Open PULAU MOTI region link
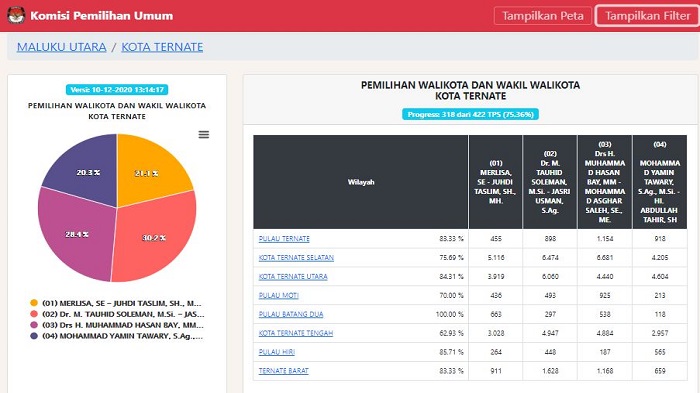This screenshot has width=700, height=393. click(279, 295)
